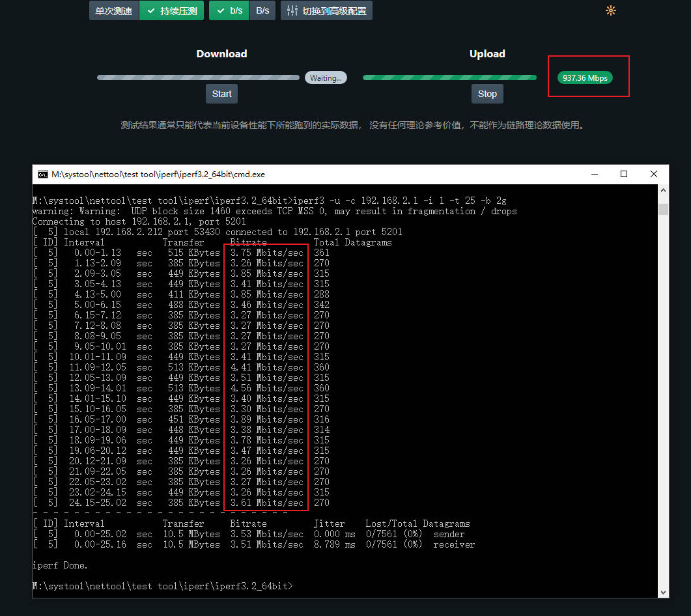Toggle the 持续压测 continuous test mode

171,10
